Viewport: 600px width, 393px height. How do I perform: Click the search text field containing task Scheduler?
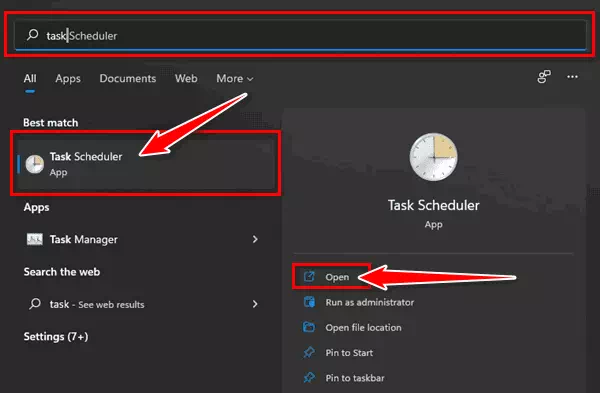[300, 35]
